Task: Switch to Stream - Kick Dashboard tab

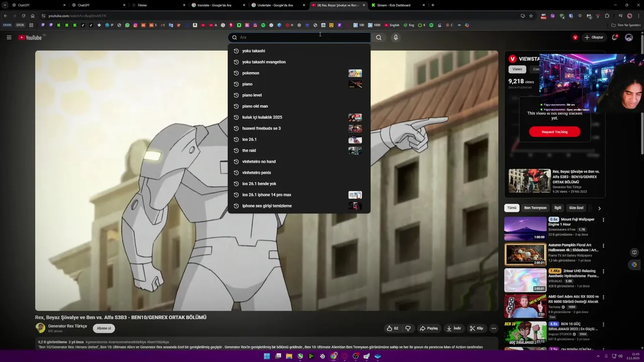Action: [x=397, y=5]
